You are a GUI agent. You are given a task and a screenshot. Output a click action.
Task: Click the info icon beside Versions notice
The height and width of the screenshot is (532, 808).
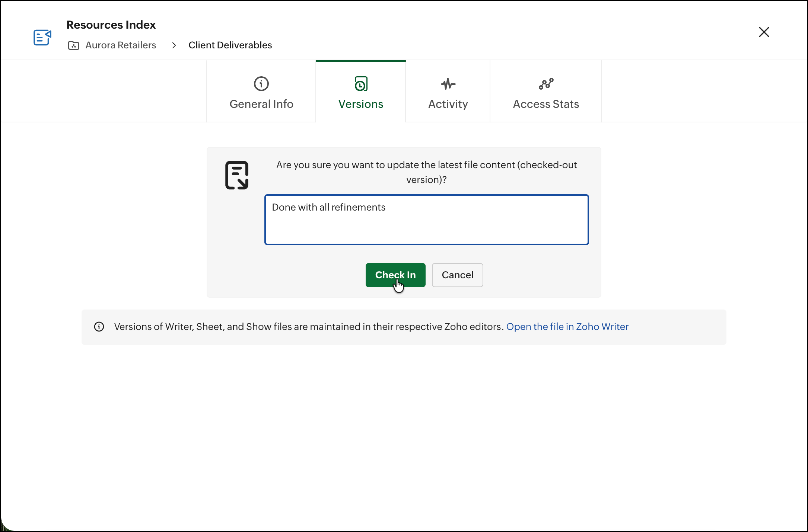(99, 327)
